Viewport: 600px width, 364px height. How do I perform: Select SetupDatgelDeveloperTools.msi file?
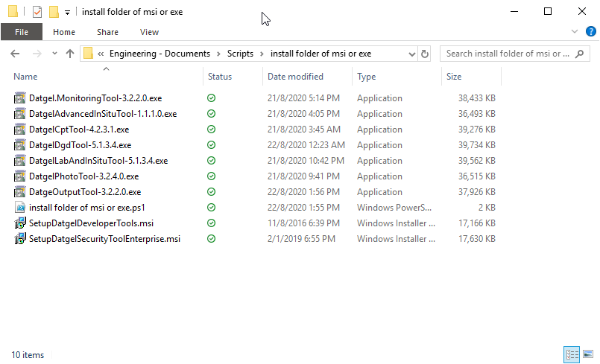(91, 223)
